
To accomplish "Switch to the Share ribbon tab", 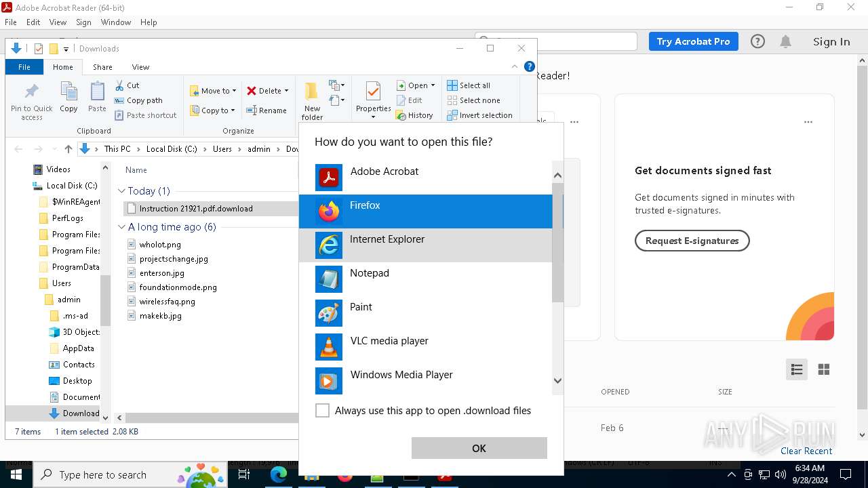I will [x=102, y=67].
